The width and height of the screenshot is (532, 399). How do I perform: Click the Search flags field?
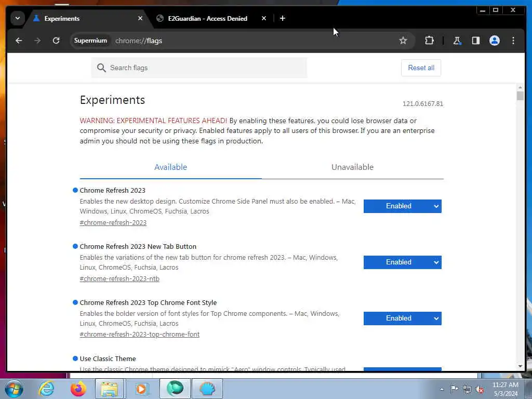click(199, 68)
